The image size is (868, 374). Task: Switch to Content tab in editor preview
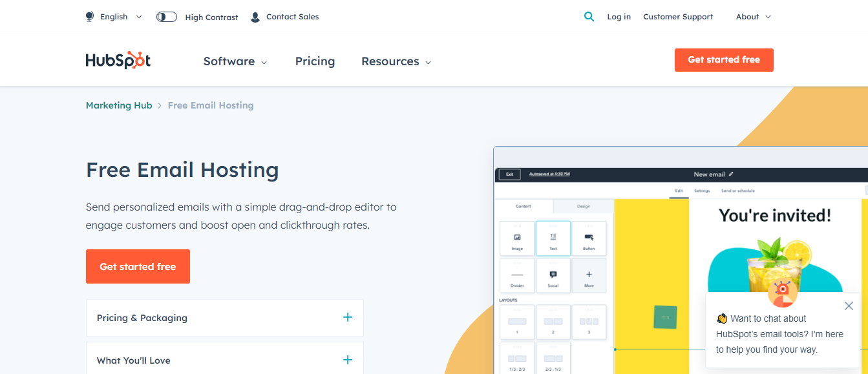click(x=524, y=206)
